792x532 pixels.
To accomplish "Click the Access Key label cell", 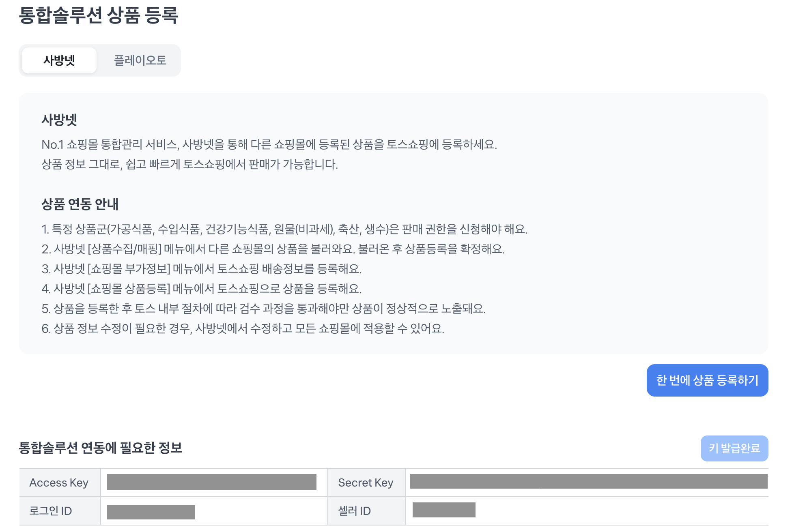I will pos(59,483).
